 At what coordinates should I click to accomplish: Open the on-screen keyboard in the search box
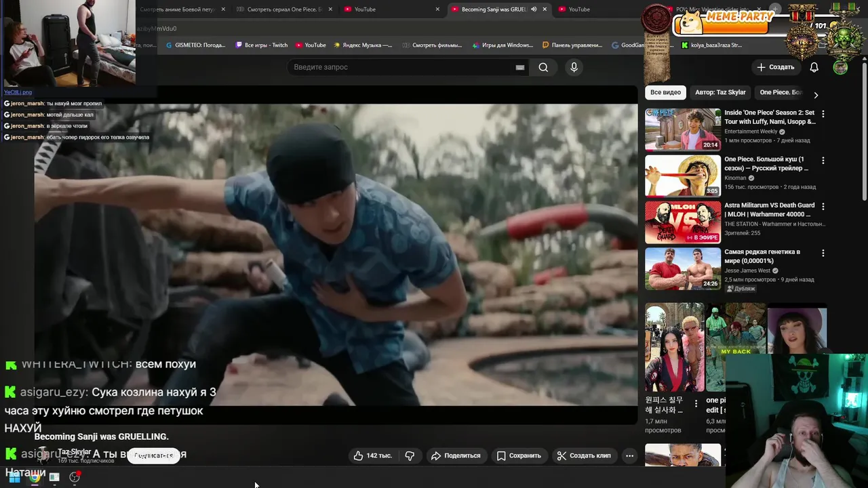520,67
